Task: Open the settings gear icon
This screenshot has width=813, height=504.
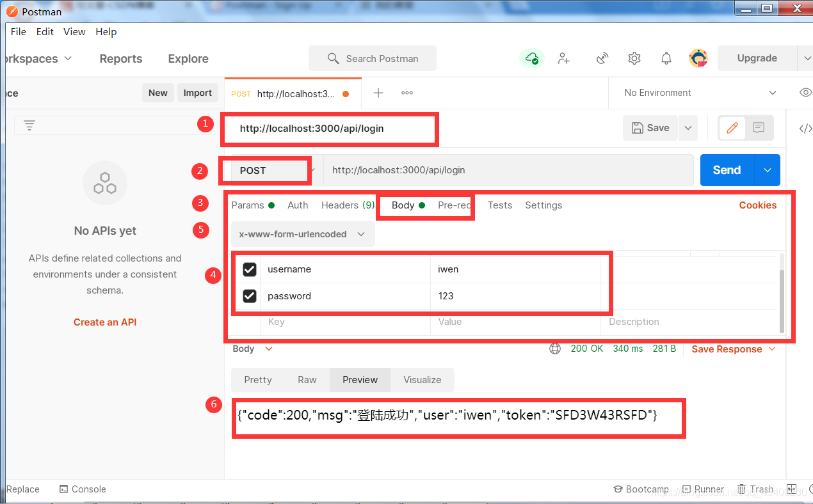Action: pyautogui.click(x=634, y=58)
